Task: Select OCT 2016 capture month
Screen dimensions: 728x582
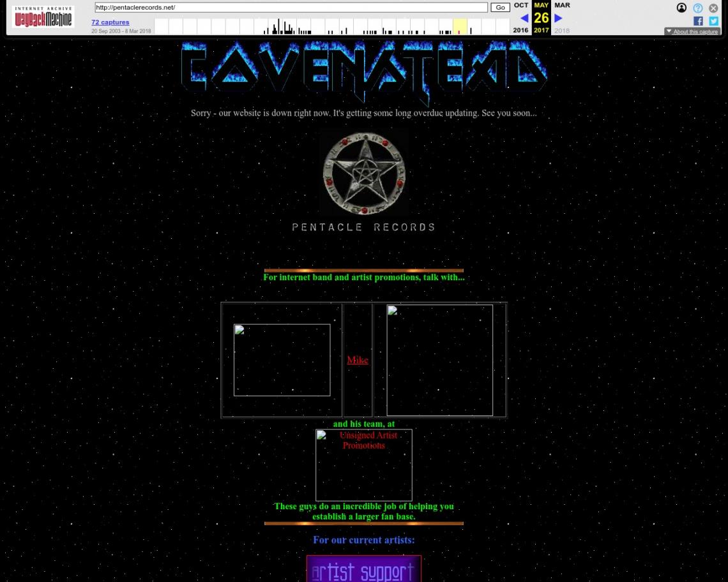Action: [x=521, y=5]
